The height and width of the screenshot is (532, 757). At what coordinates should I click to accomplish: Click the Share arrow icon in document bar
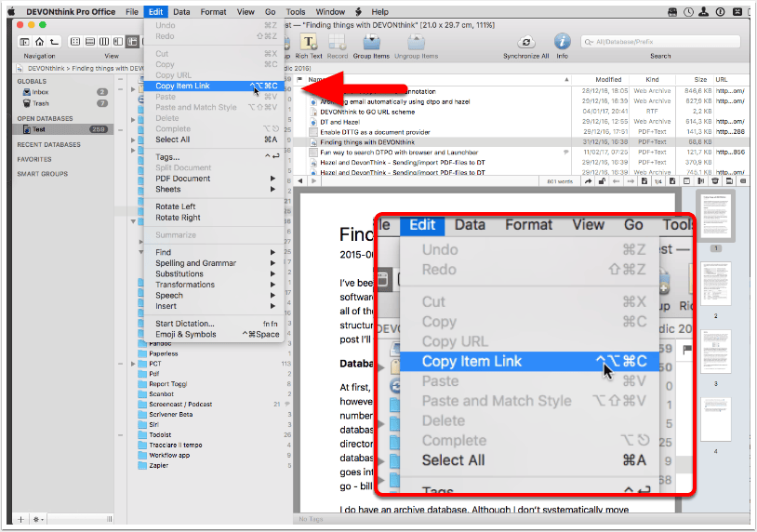[588, 181]
